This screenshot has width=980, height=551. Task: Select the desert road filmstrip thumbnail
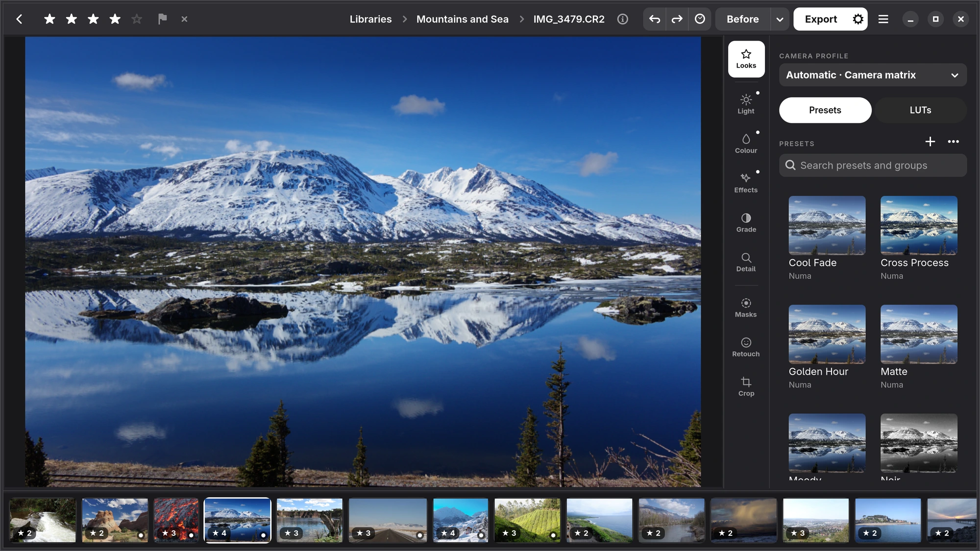pyautogui.click(x=388, y=520)
